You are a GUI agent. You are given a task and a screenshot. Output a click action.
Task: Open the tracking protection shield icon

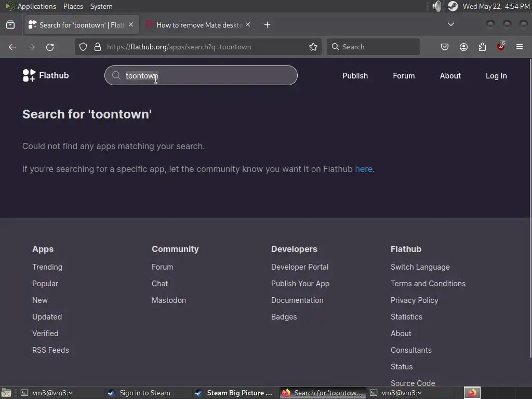click(83, 47)
